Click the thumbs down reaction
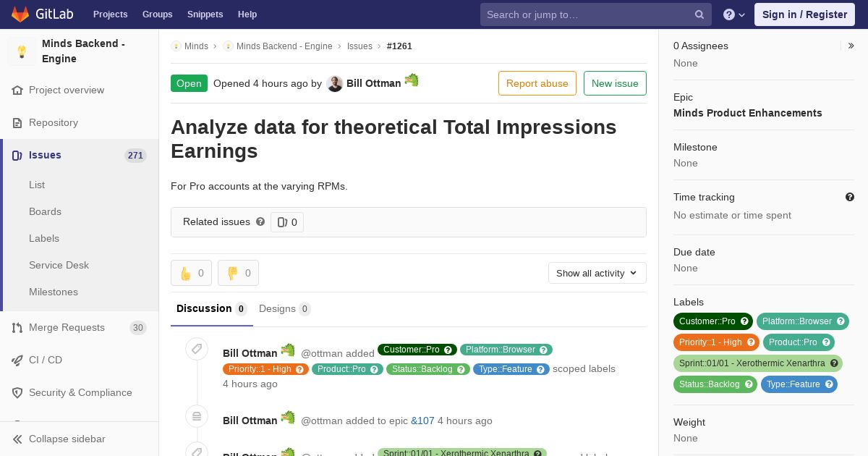Screen dimensions: 868x456 coord(238,273)
